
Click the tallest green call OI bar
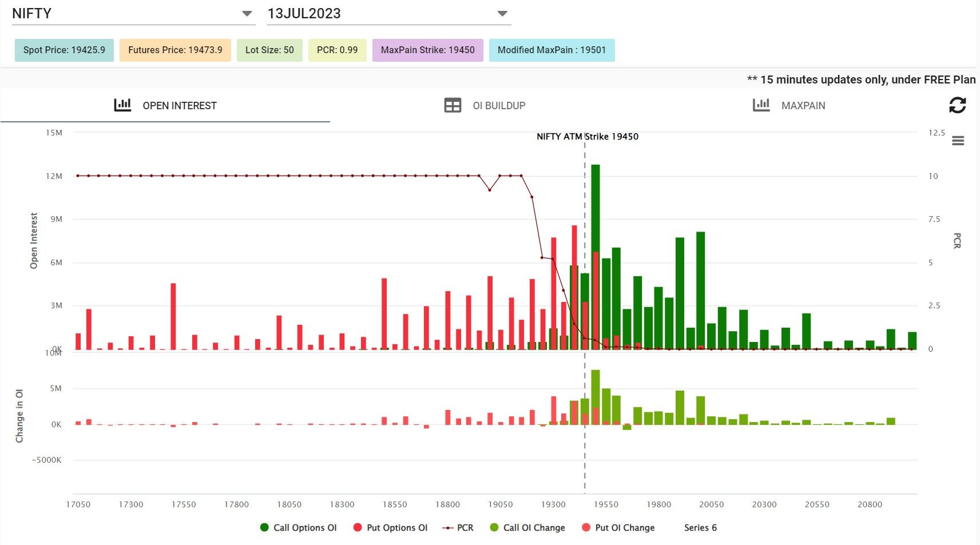click(x=596, y=257)
